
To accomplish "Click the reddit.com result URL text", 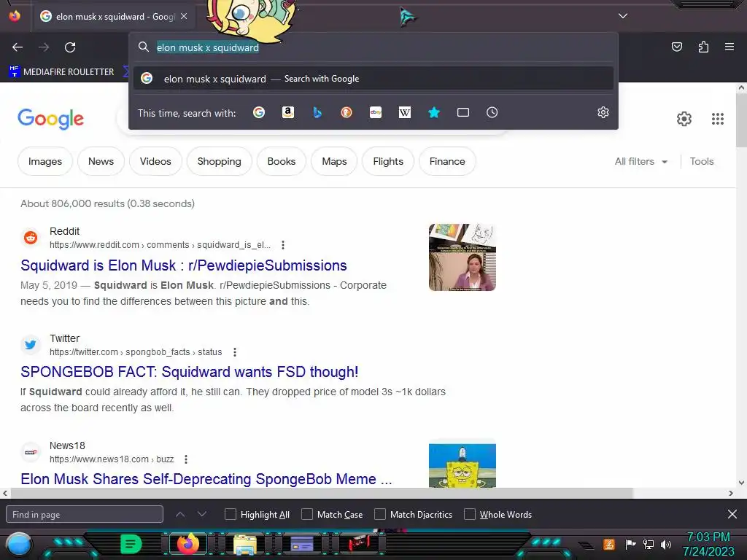I will point(160,245).
